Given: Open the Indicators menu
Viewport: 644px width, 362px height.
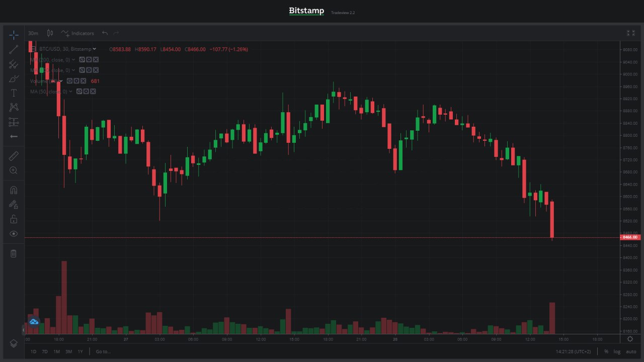Looking at the screenshot, I should pyautogui.click(x=77, y=33).
